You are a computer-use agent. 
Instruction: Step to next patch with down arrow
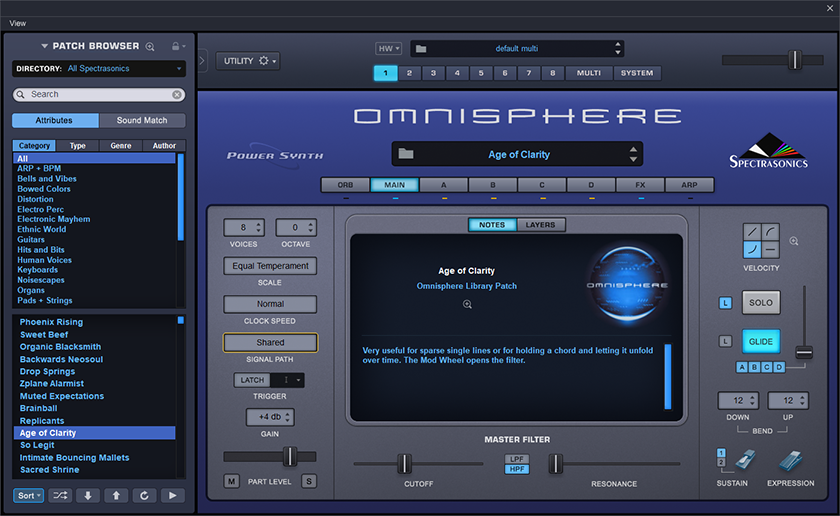88,496
